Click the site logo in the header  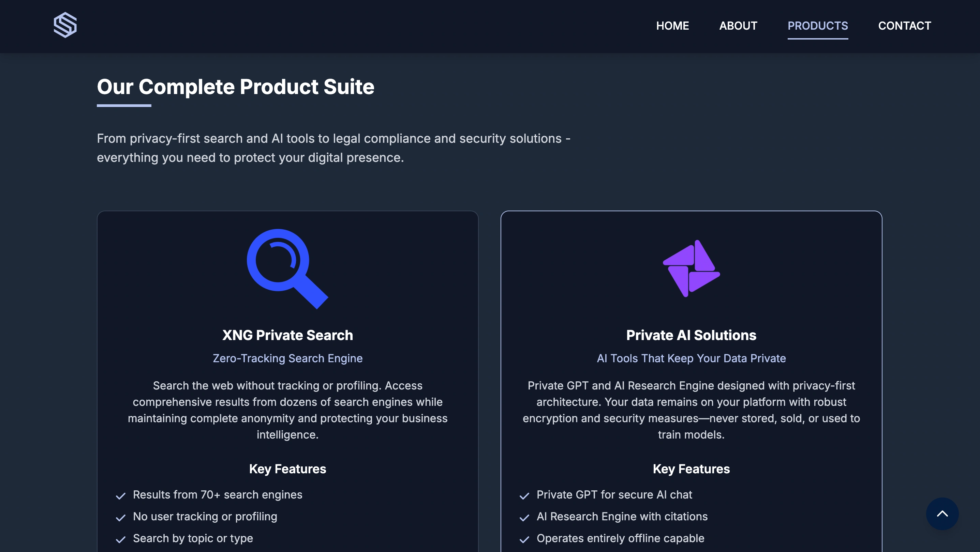pos(65,25)
